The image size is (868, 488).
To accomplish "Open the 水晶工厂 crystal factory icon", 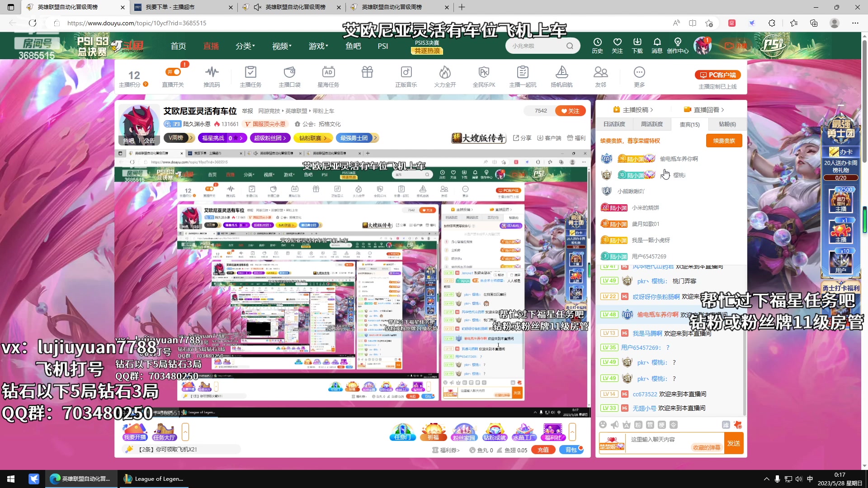I will click(x=524, y=432).
